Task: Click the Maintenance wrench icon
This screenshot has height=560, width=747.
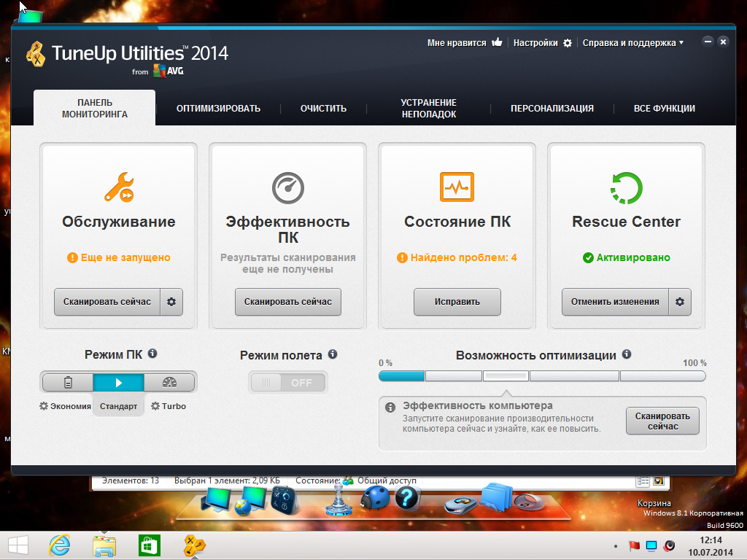Action: (119, 187)
